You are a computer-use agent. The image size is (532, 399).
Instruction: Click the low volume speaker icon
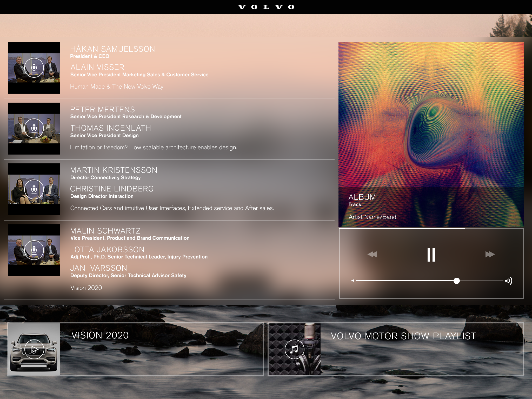353,281
